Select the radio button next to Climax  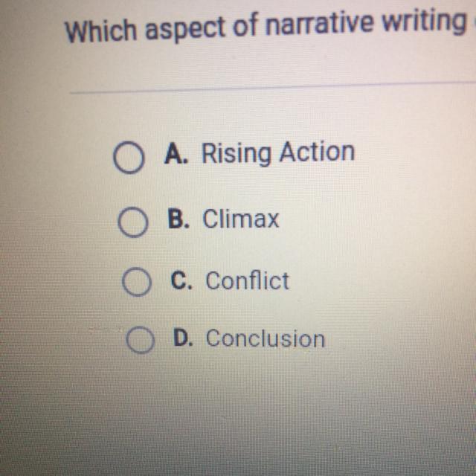point(133,222)
